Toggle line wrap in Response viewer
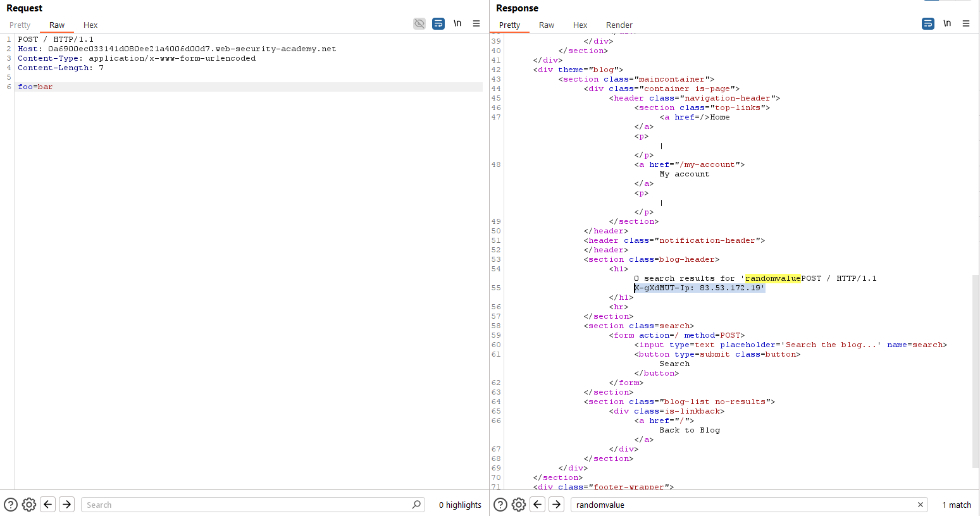 coord(928,23)
